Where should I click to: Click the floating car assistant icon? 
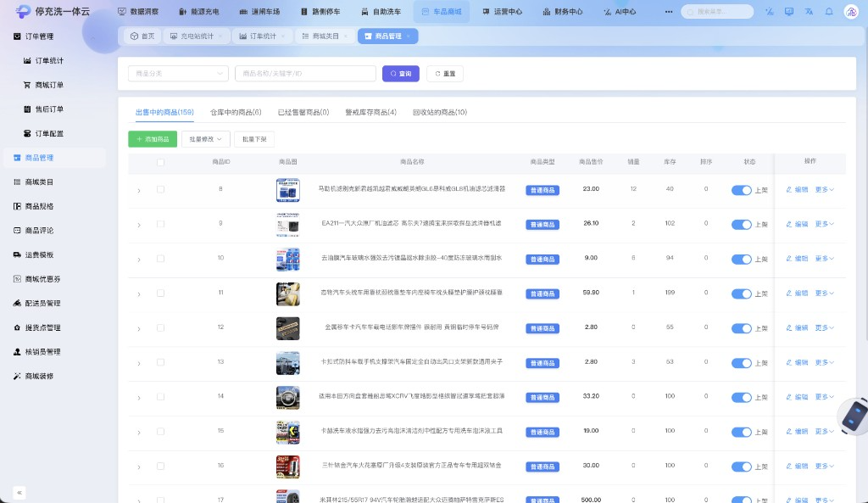click(854, 416)
